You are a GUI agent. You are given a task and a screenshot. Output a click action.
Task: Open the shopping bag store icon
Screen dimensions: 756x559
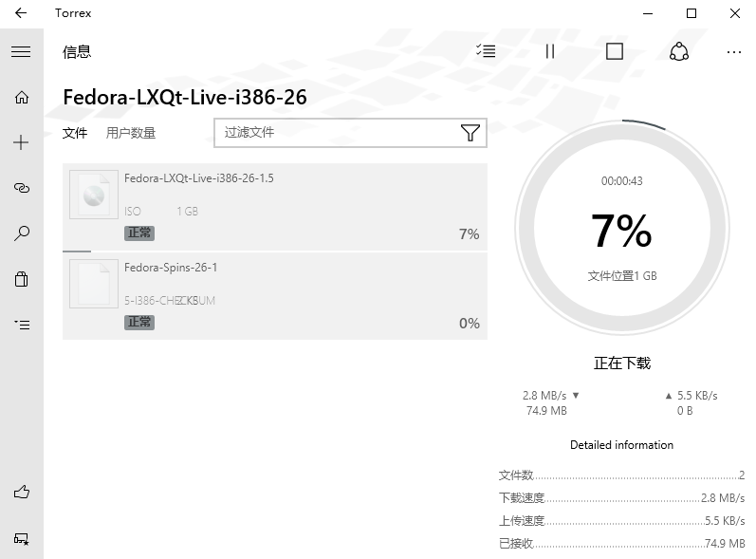coord(21,279)
